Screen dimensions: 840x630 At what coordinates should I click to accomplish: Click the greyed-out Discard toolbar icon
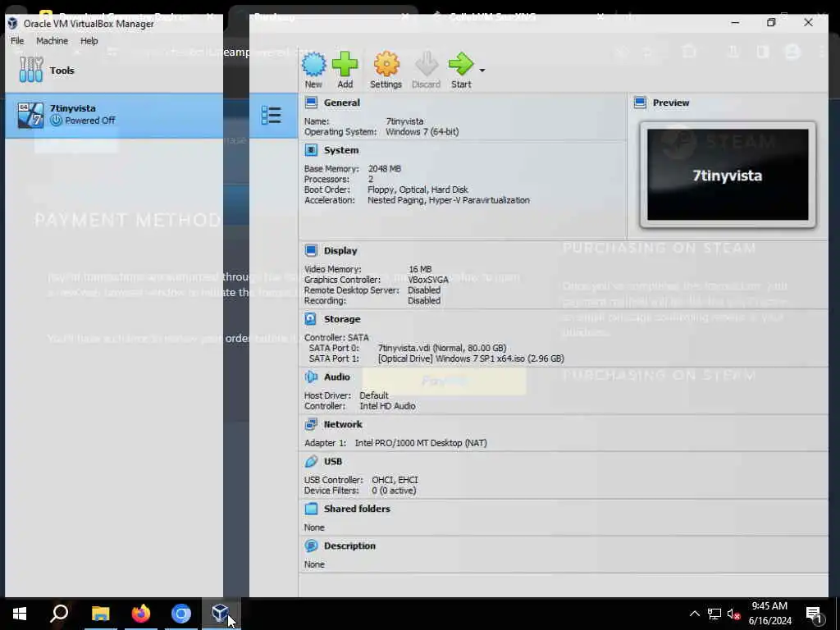427,65
